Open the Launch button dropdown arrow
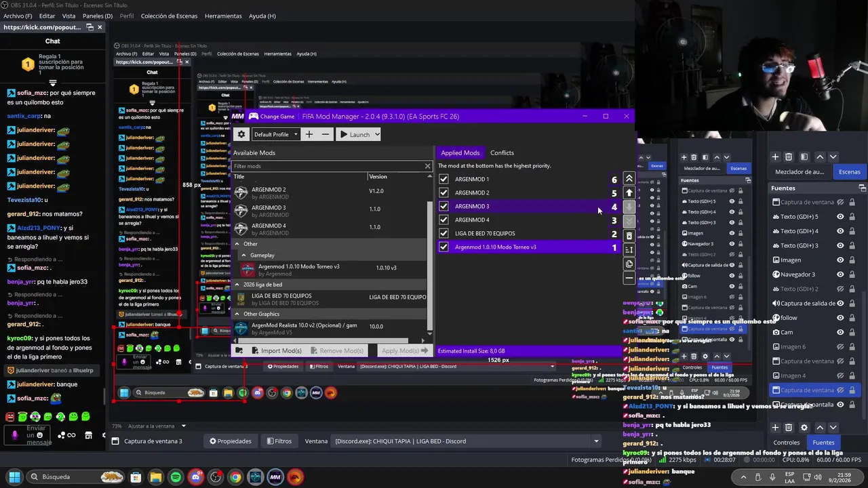Screen dimensions: 868x488 (376, 134)
